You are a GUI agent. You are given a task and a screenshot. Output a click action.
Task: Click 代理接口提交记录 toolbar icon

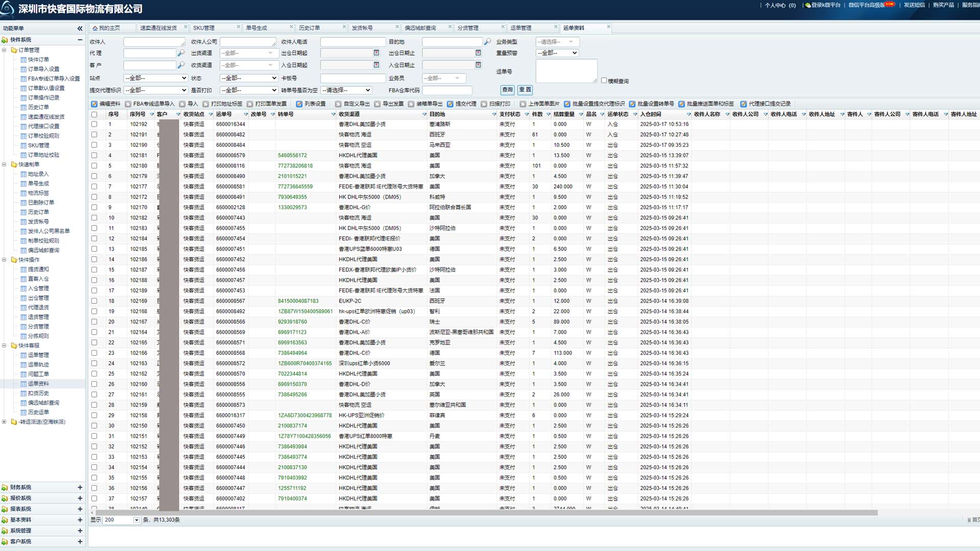tap(744, 104)
